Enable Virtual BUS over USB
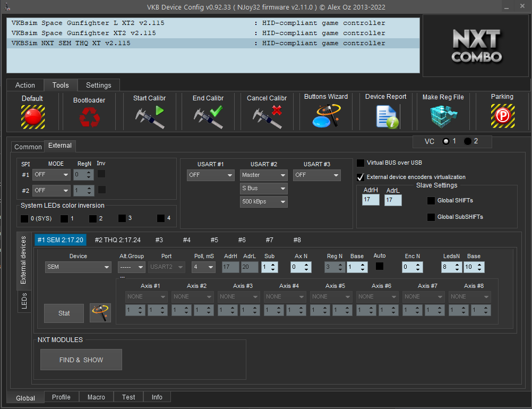This screenshot has width=532, height=409. (361, 163)
